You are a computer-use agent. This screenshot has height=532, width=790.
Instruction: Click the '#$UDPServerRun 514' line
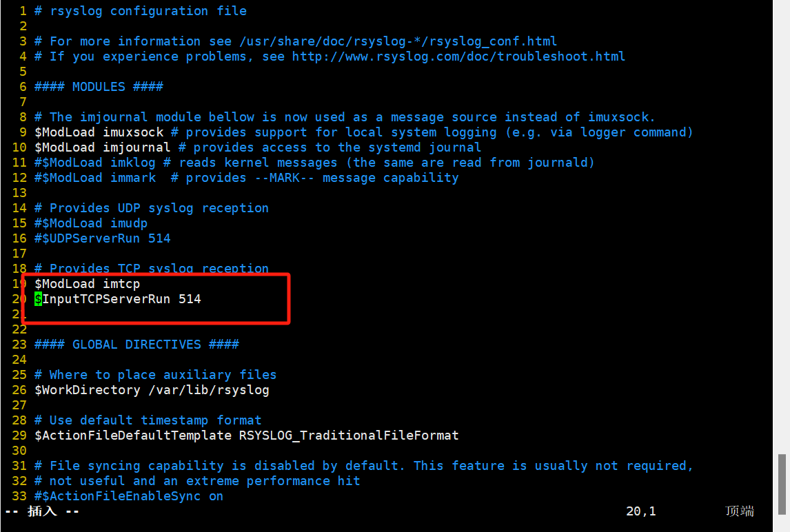click(x=102, y=238)
